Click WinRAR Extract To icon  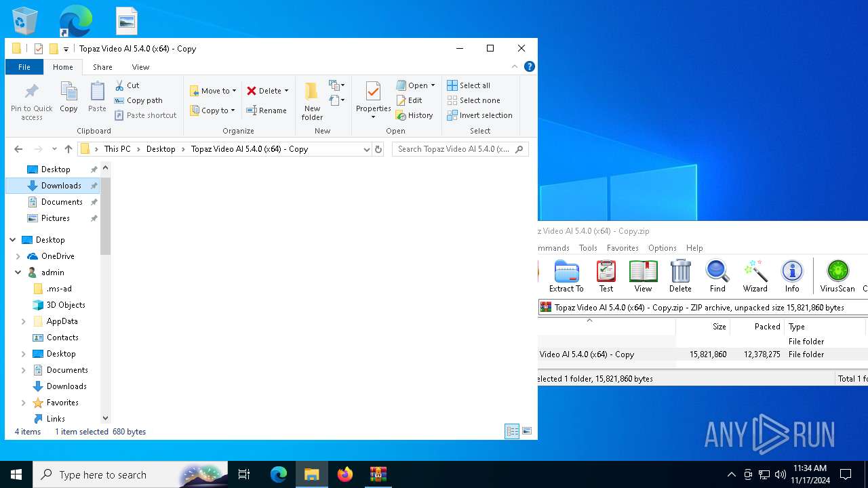click(566, 276)
